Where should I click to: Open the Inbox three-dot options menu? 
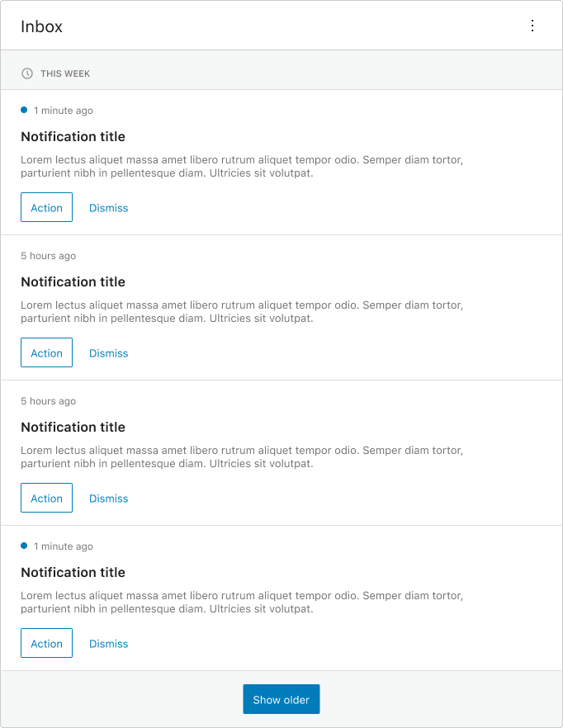(532, 26)
